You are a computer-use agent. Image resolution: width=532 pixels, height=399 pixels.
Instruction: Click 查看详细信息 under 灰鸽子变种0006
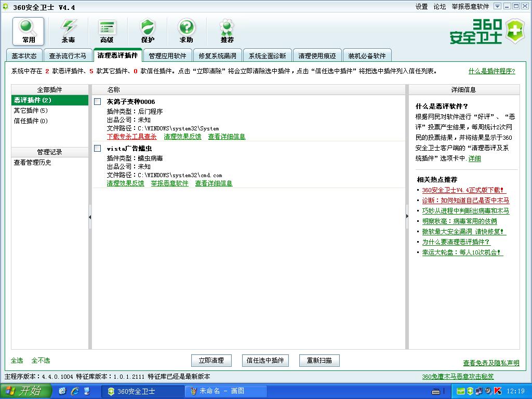[227, 137]
